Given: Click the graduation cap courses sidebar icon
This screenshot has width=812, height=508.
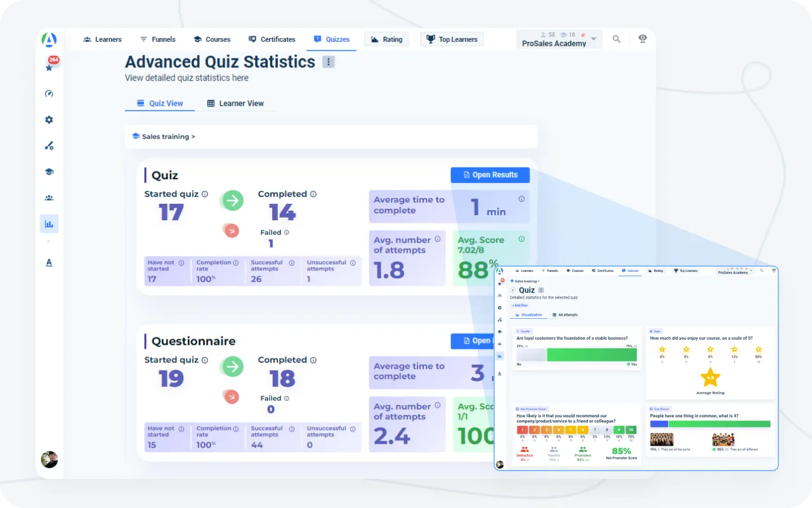Looking at the screenshot, I should click(x=49, y=171).
